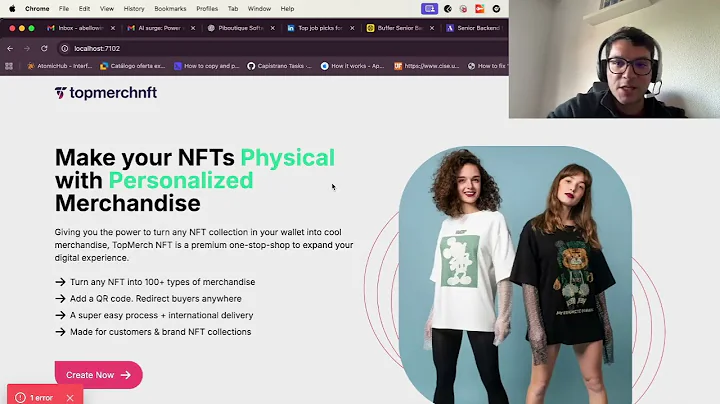This screenshot has width=720, height=404.
Task: Switch to the Senior Backend tab
Action: click(x=475, y=28)
